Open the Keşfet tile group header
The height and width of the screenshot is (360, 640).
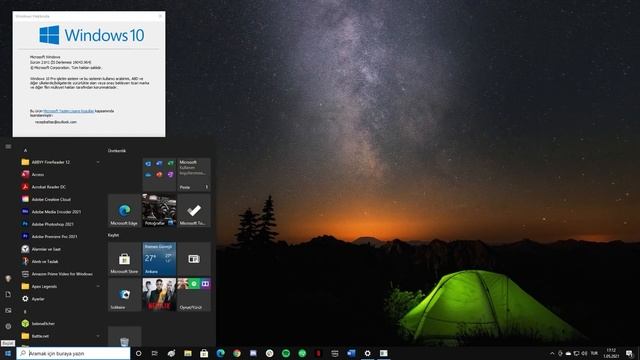[113, 236]
